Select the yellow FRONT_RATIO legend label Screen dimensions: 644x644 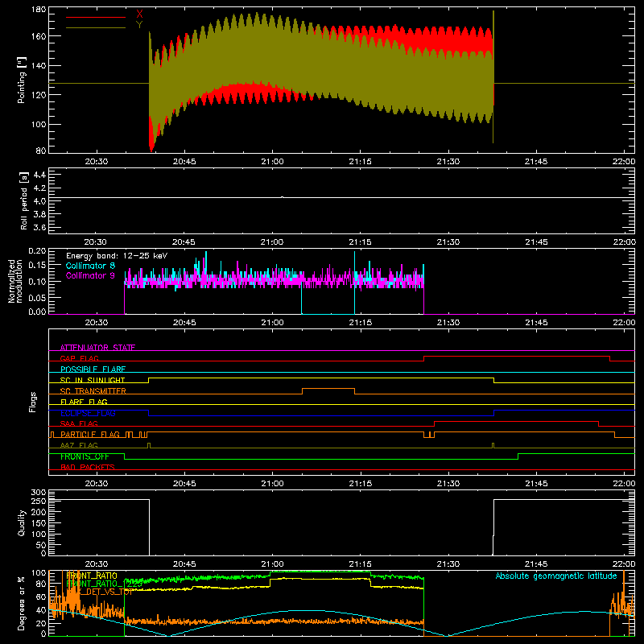(x=92, y=576)
